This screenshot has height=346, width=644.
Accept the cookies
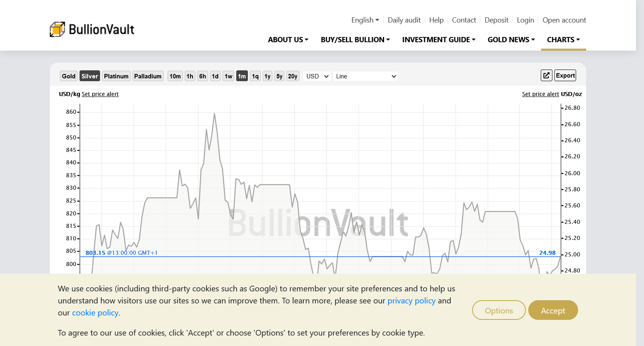[553, 310]
